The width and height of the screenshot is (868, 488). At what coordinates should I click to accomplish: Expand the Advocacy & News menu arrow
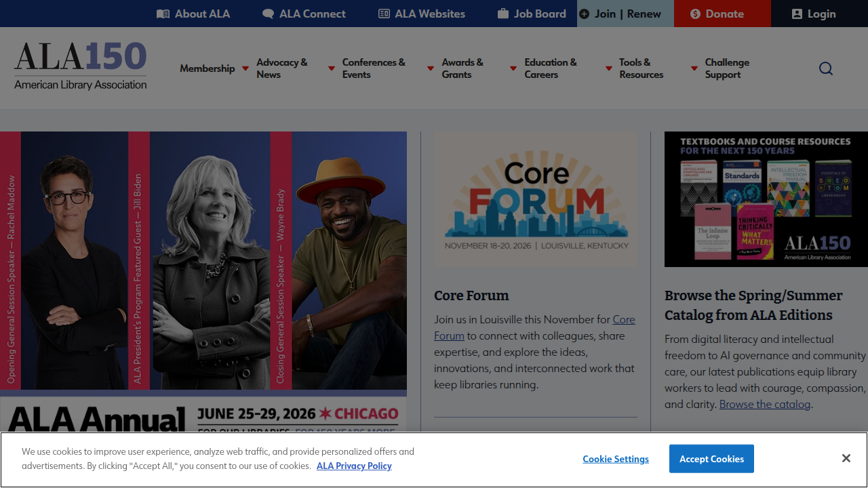pos(332,68)
